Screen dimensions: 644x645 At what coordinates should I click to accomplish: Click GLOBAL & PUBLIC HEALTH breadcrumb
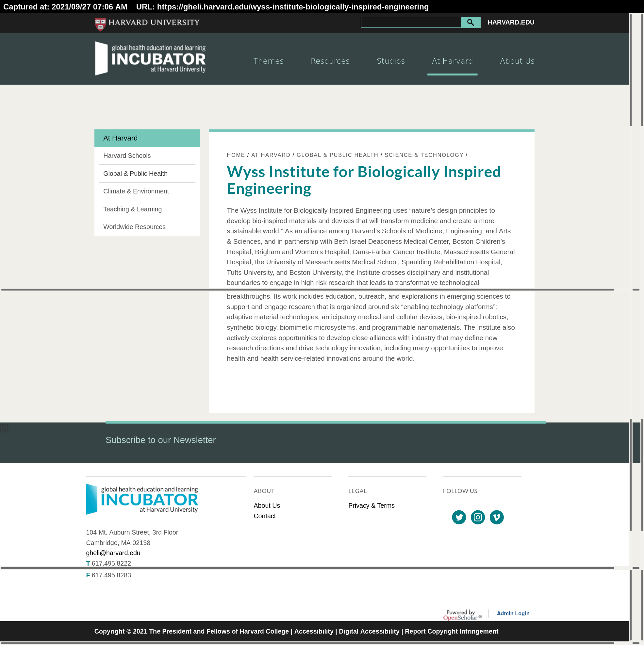[x=337, y=155]
